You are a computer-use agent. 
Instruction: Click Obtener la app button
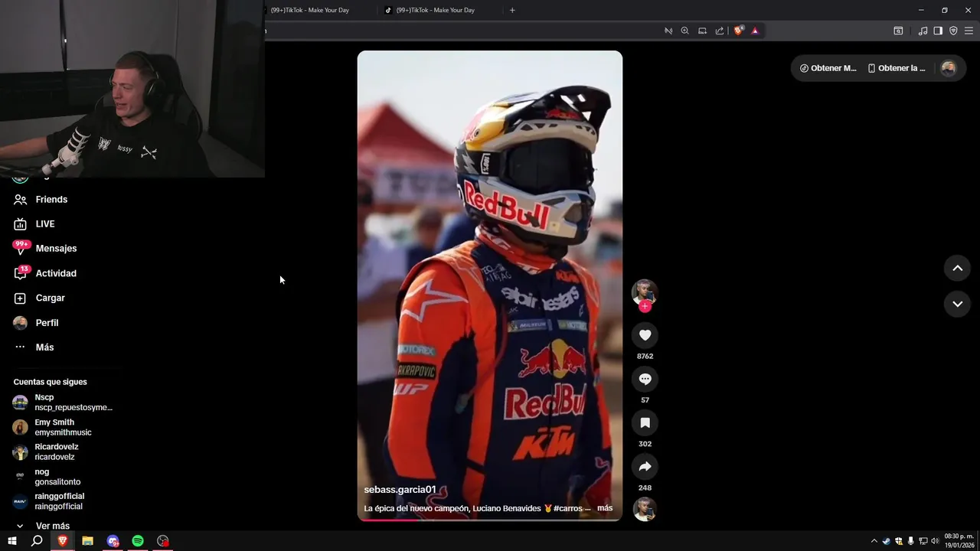pyautogui.click(x=897, y=68)
